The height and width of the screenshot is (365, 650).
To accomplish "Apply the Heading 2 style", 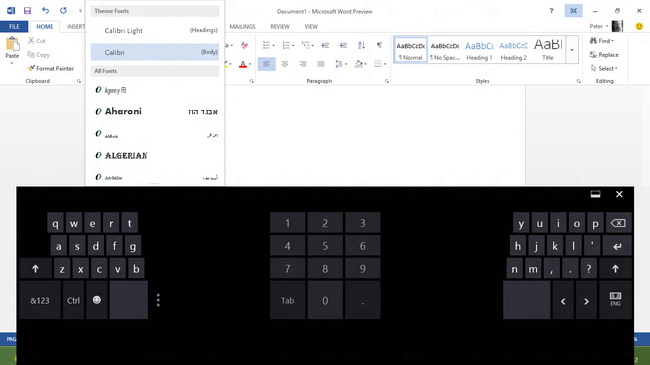I will tap(514, 50).
